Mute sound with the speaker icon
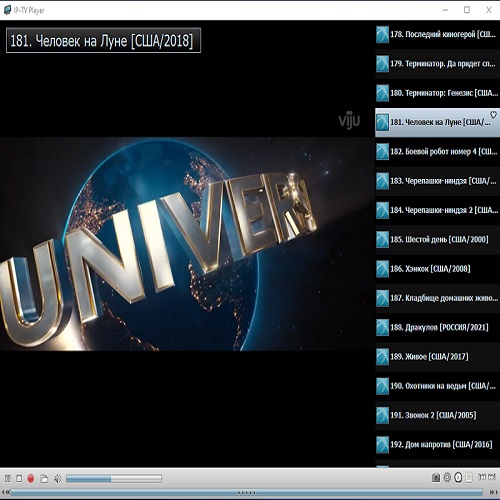This screenshot has width=500, height=500. [58, 479]
